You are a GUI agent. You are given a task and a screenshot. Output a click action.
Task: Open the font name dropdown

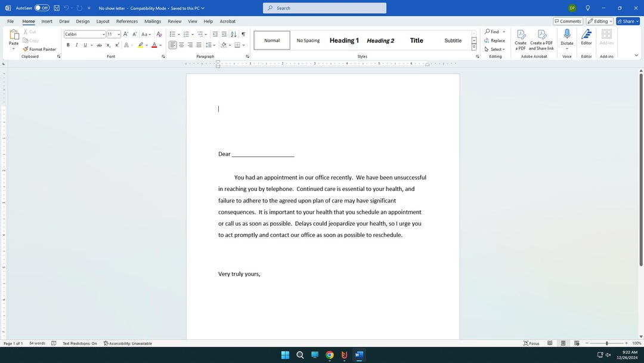104,34
